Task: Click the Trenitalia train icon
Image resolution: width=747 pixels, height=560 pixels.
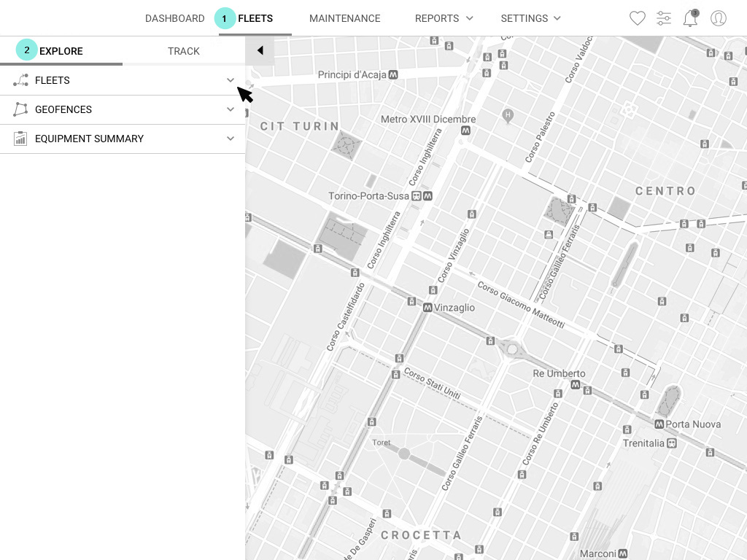Action: pos(672,443)
